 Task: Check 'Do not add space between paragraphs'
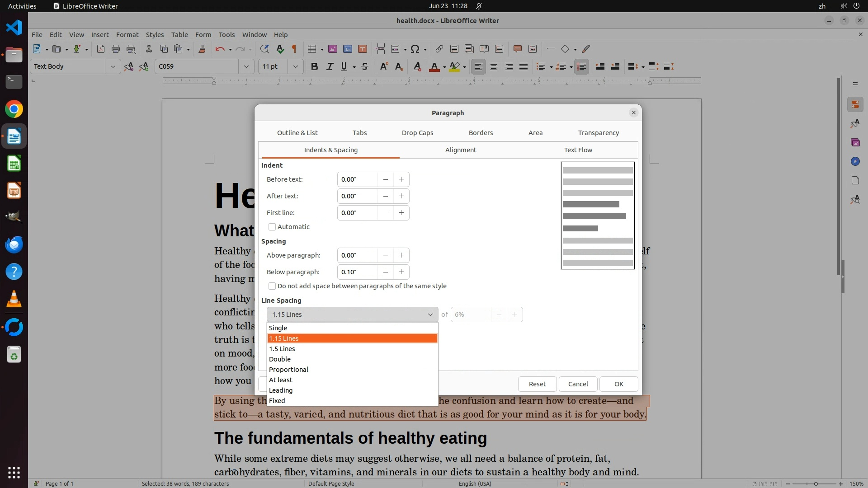[x=272, y=286]
